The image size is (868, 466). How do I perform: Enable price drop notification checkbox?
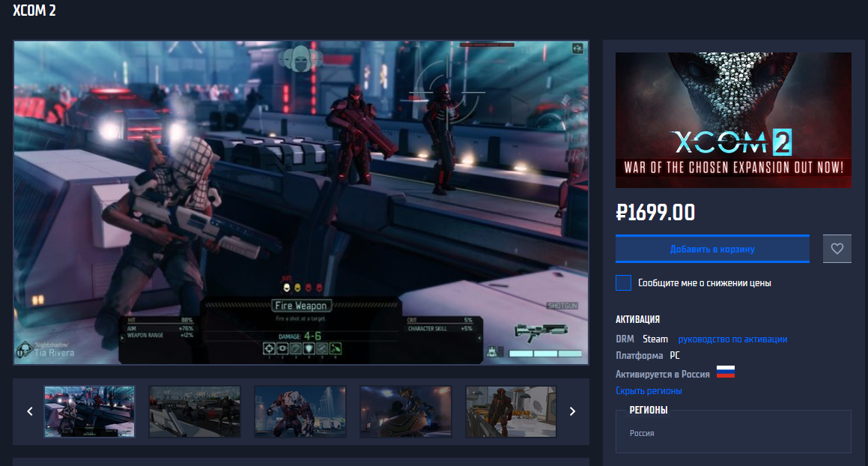[x=623, y=282]
